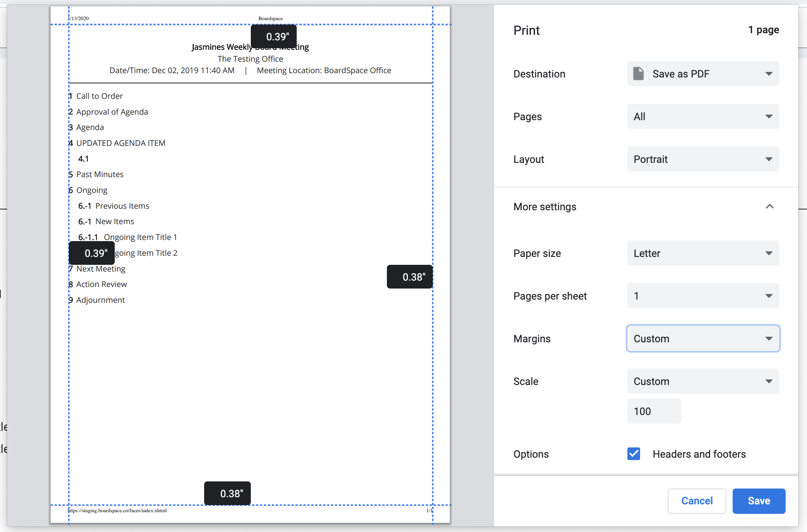Open the Scale Custom dropdown
The width and height of the screenshot is (807, 532).
703,381
